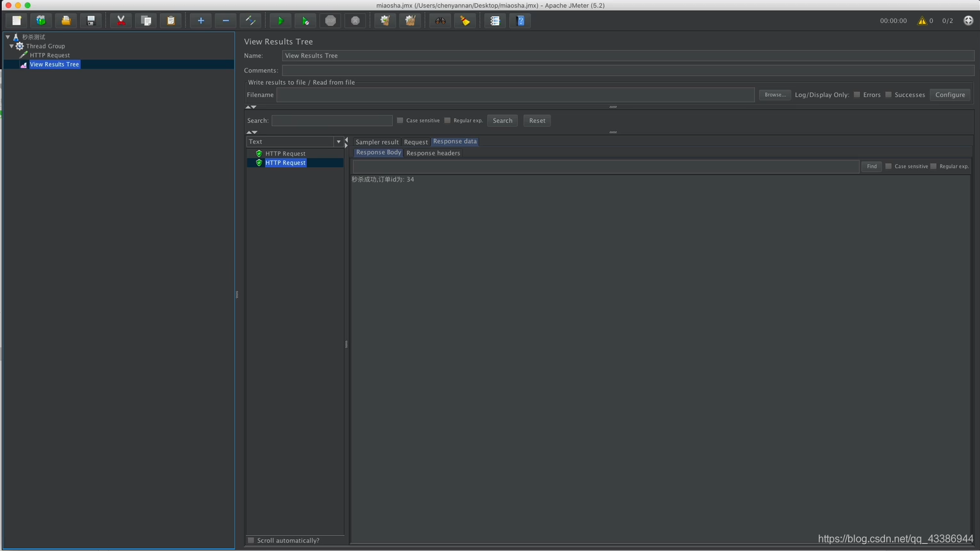The image size is (980, 551).
Task: Clear all results with double broom icon
Action: click(410, 20)
